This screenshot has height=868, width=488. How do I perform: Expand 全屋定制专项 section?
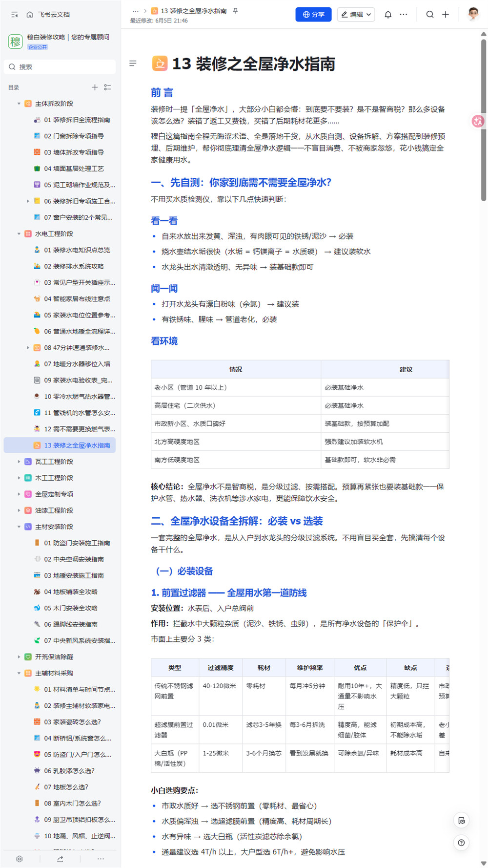tap(19, 494)
